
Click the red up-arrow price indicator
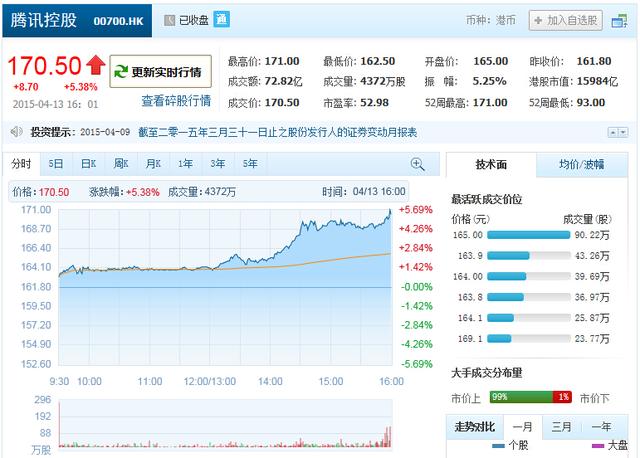click(96, 65)
